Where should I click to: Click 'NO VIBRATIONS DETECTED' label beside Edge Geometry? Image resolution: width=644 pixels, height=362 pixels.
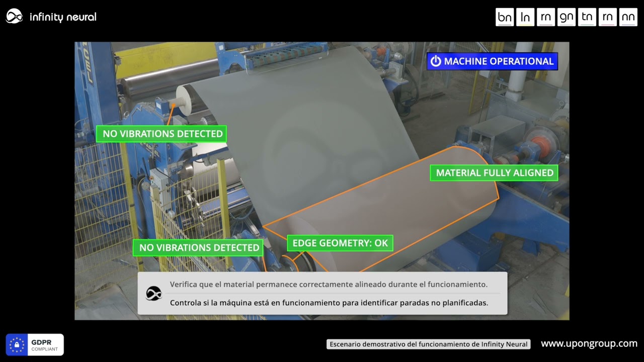tap(199, 247)
